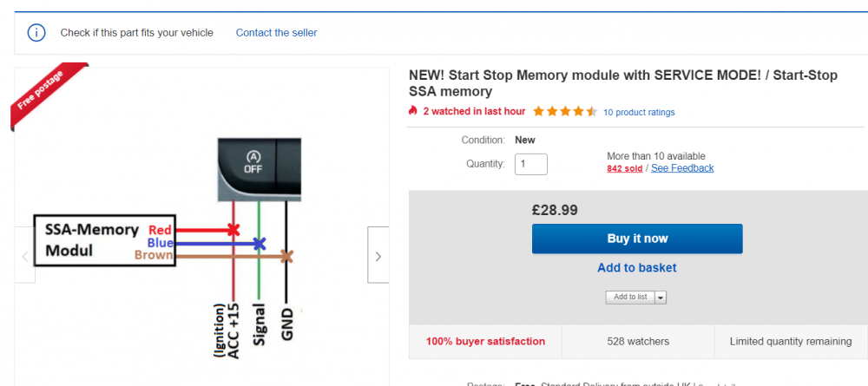Focus the Quantity input field

tap(531, 164)
